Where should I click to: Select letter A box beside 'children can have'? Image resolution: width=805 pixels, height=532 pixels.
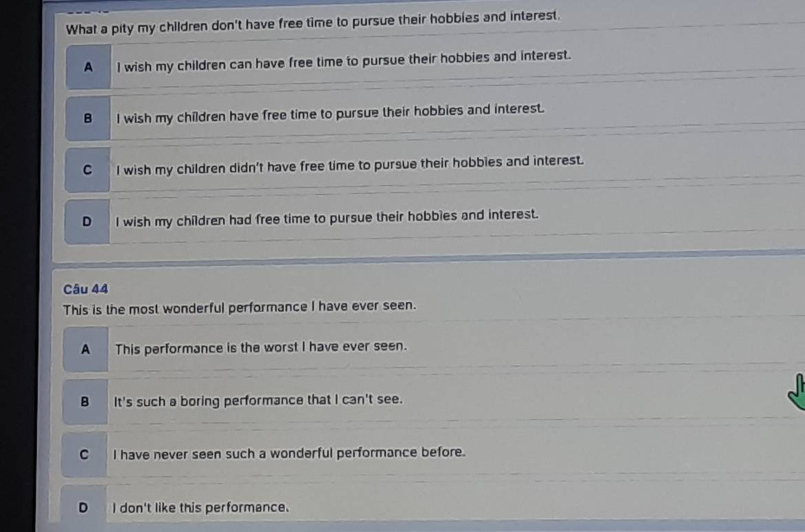click(x=88, y=67)
